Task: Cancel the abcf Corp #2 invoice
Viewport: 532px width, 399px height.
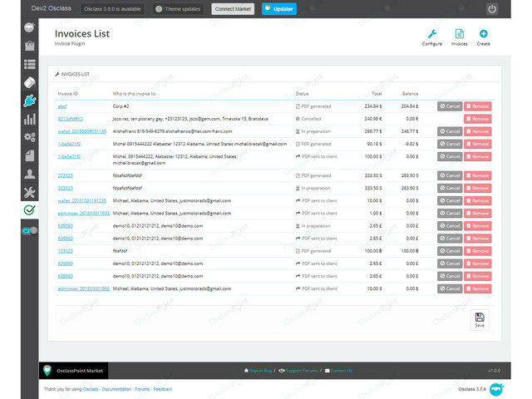Action: 450,106
